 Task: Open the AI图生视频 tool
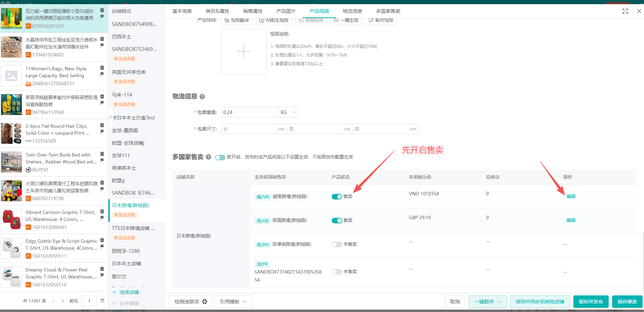(274, 20)
